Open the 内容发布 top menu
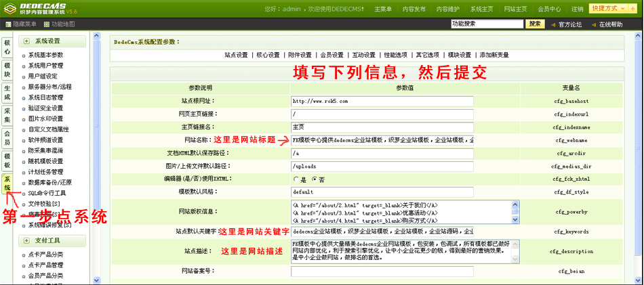 pyautogui.click(x=416, y=9)
